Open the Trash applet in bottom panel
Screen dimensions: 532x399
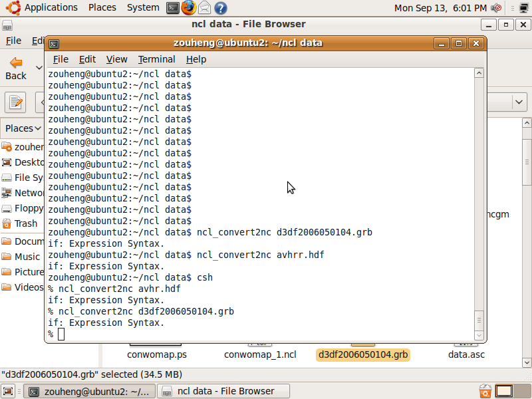coord(485,391)
